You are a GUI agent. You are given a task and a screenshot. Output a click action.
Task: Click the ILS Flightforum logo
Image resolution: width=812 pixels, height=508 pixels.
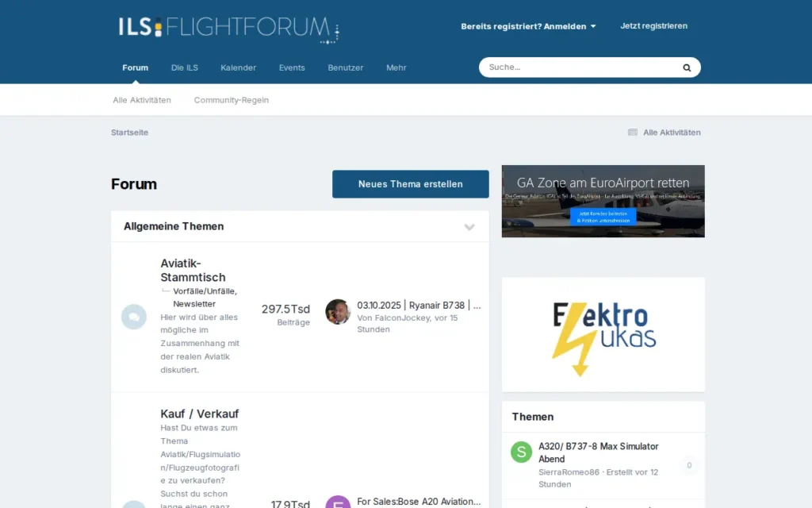click(x=228, y=29)
